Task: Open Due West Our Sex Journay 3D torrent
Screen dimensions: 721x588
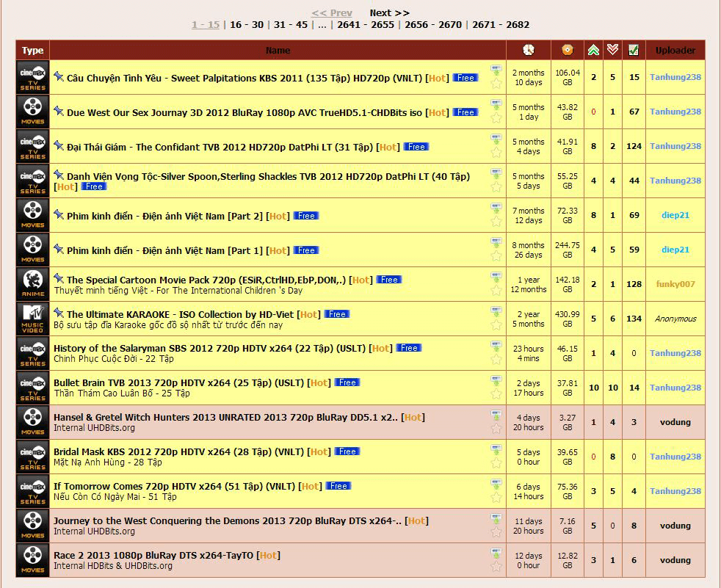Action: pyautogui.click(x=244, y=112)
